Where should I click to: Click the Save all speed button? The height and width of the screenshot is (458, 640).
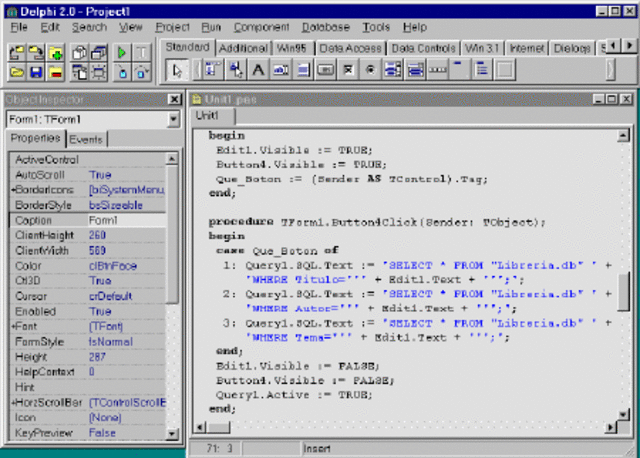tap(36, 53)
